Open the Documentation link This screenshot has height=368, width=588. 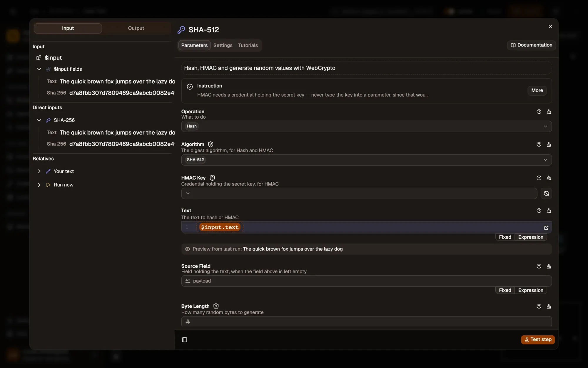[531, 45]
